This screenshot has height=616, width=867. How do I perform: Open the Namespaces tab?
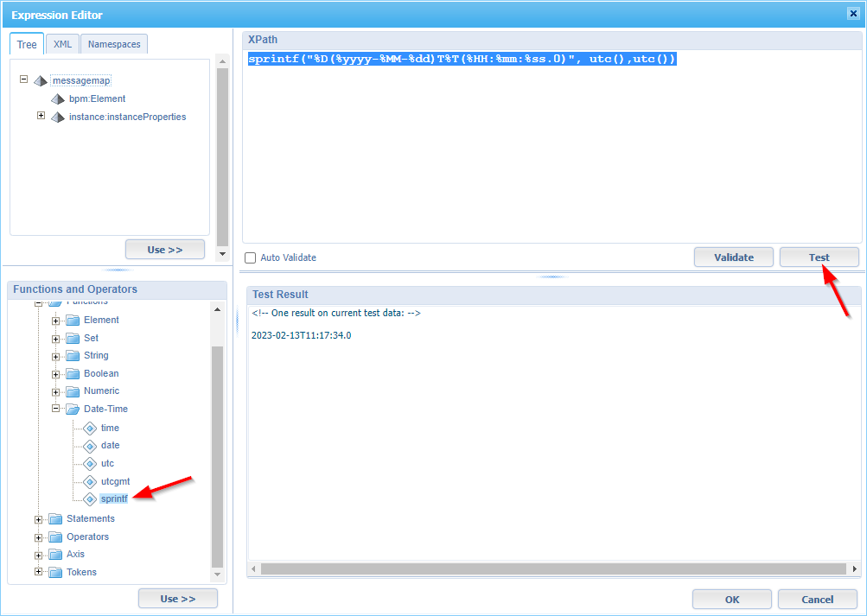[114, 44]
